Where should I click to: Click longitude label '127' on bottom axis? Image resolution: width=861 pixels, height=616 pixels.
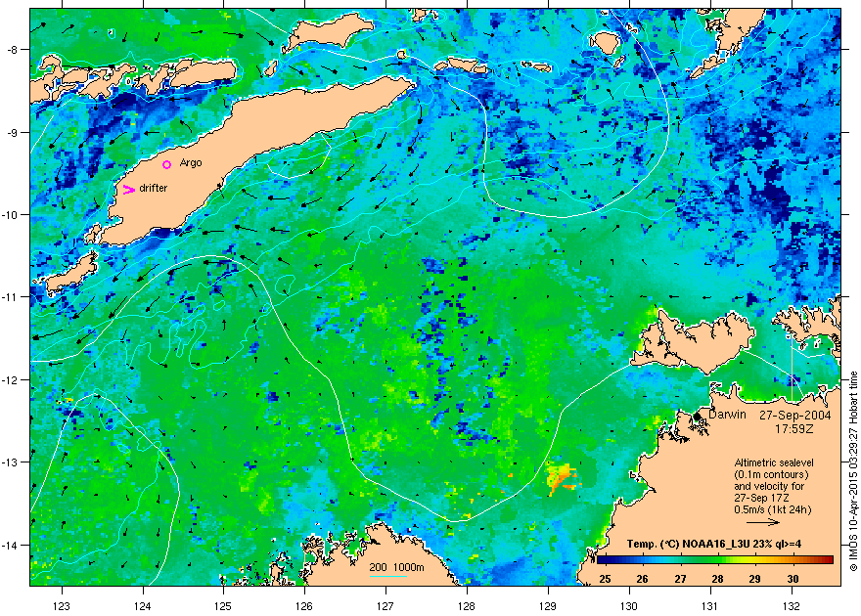[385, 605]
